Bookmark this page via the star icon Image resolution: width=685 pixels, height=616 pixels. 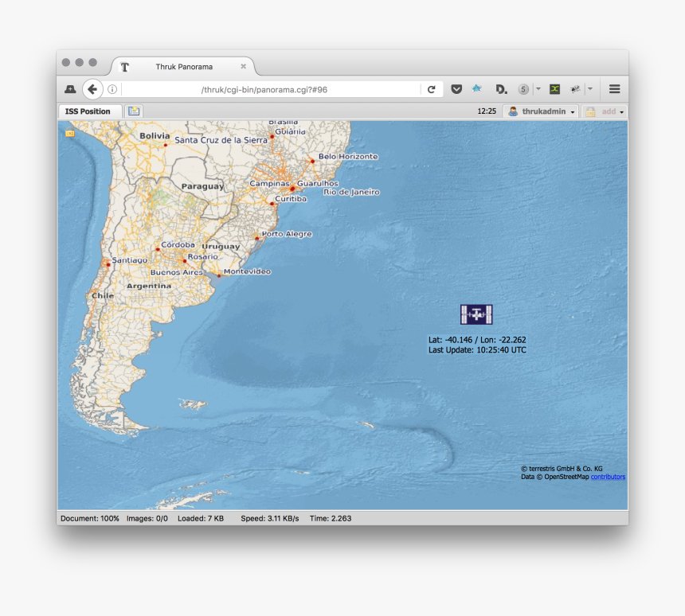coord(476,89)
